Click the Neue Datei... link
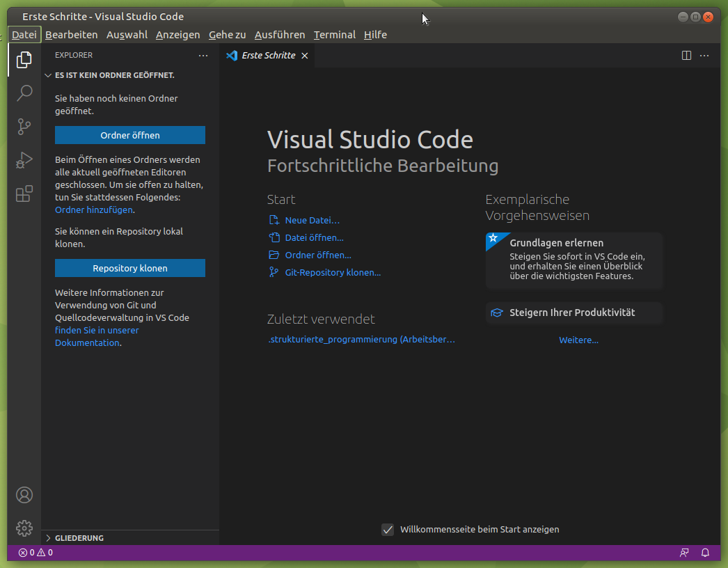The width and height of the screenshot is (728, 568). click(x=312, y=220)
